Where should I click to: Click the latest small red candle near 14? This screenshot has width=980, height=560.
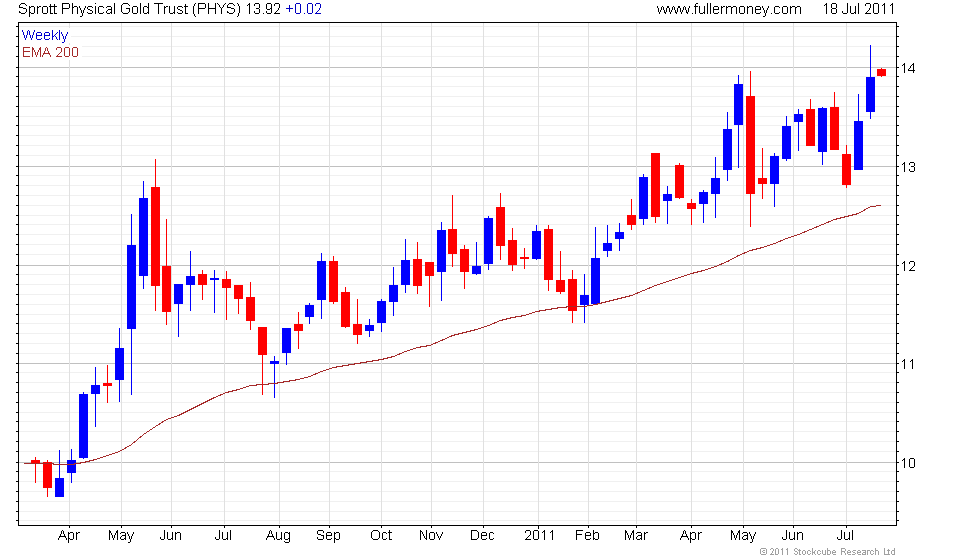pos(881,72)
